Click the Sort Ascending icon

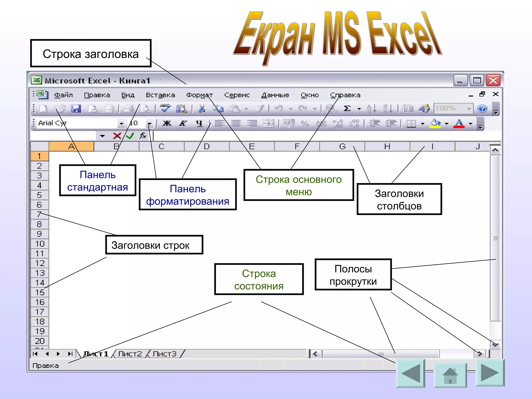(x=371, y=109)
